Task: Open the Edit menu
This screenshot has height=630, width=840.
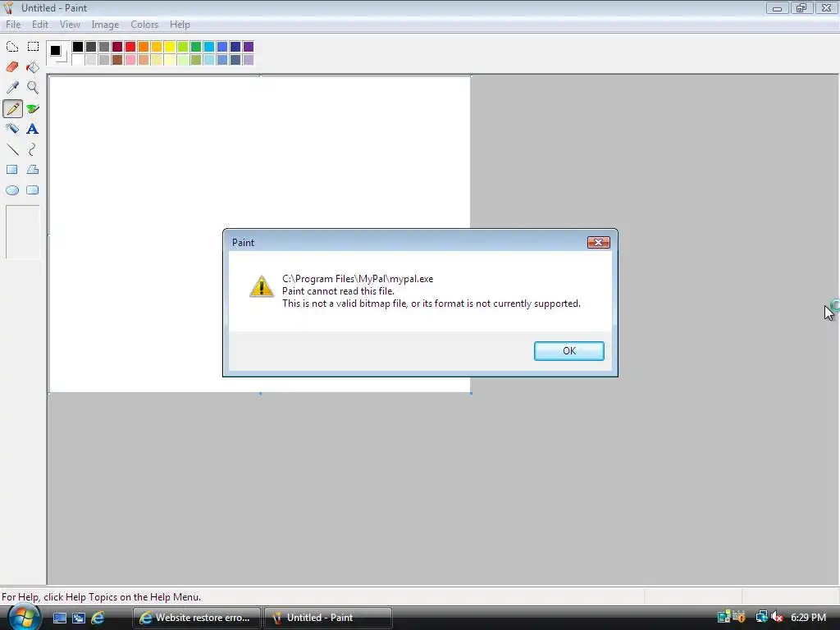Action: [x=40, y=25]
